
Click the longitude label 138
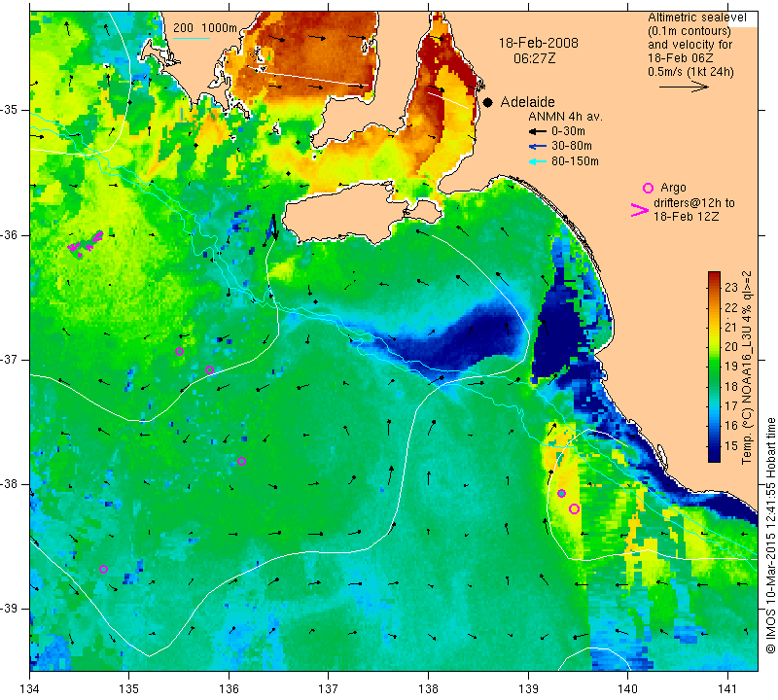[x=428, y=689]
